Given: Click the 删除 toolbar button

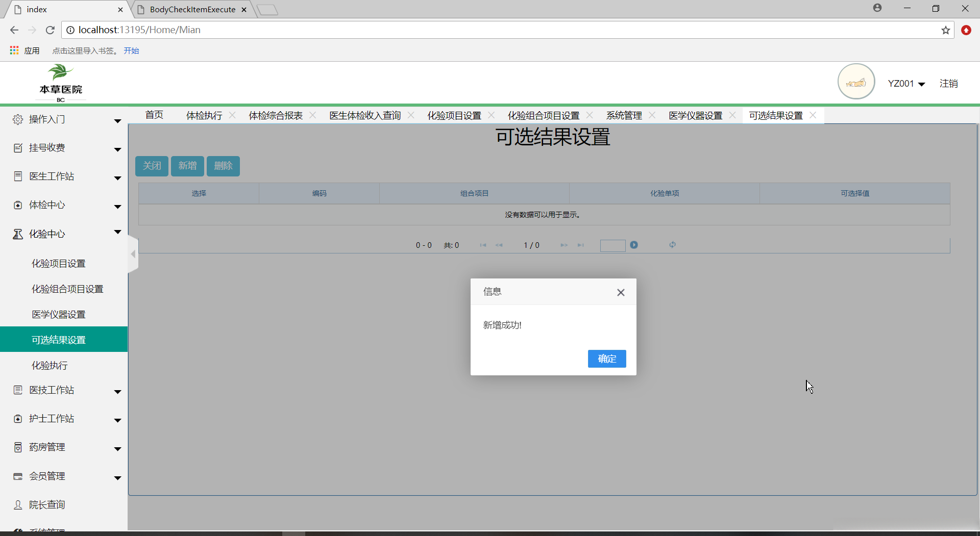Looking at the screenshot, I should tap(223, 166).
